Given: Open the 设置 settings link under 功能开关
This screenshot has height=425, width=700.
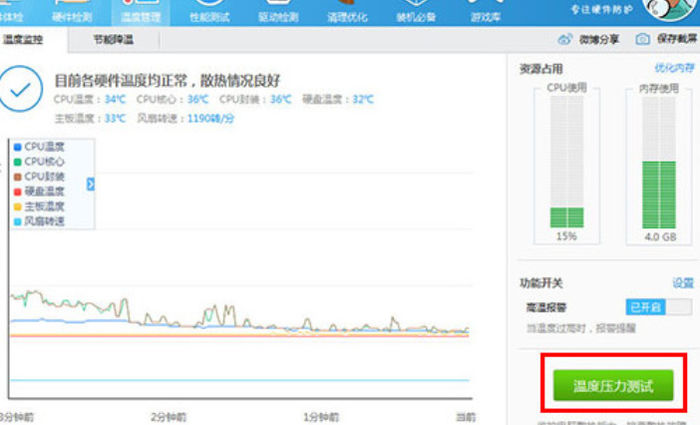Looking at the screenshot, I should click(682, 283).
